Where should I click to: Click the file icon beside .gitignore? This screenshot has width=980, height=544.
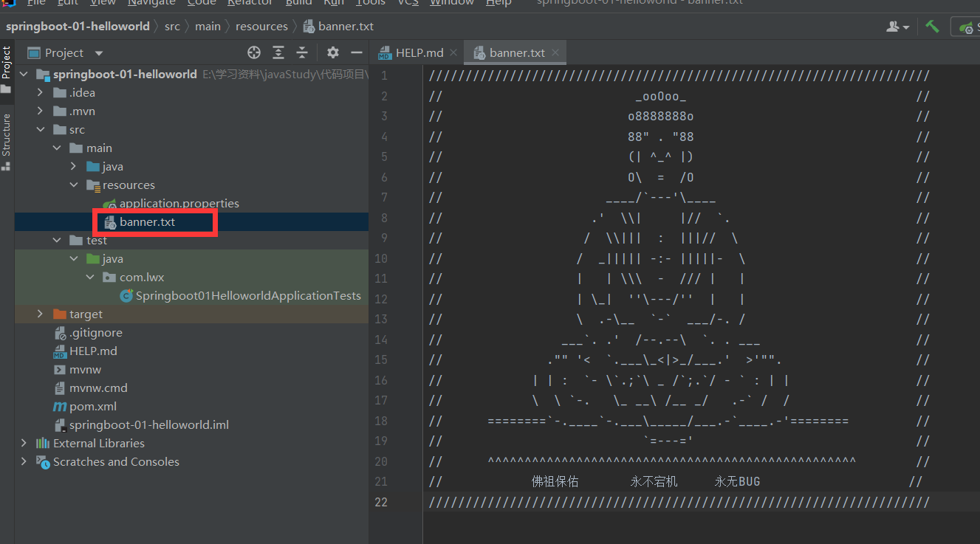coord(60,333)
